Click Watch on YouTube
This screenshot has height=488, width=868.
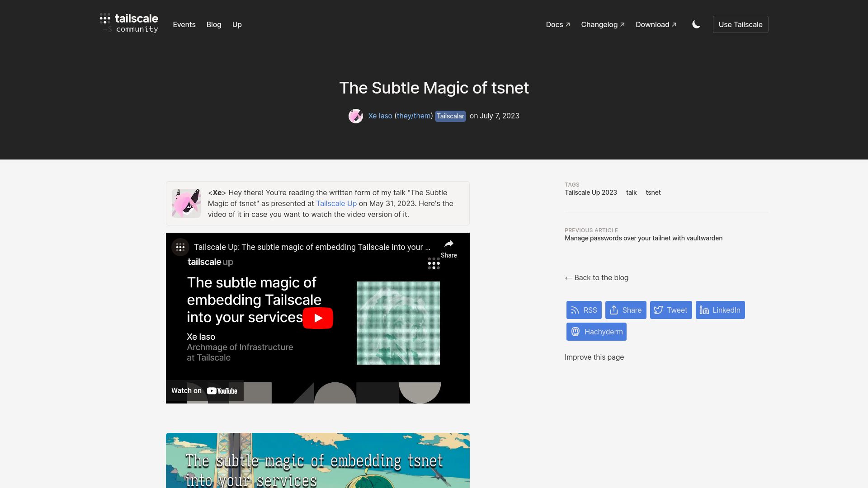coord(204,391)
